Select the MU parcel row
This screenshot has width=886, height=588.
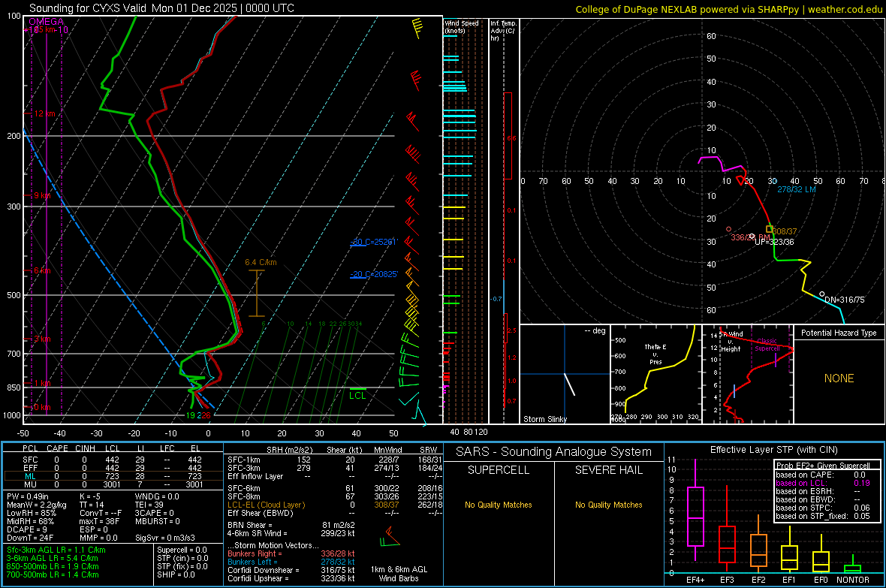[x=113, y=484]
